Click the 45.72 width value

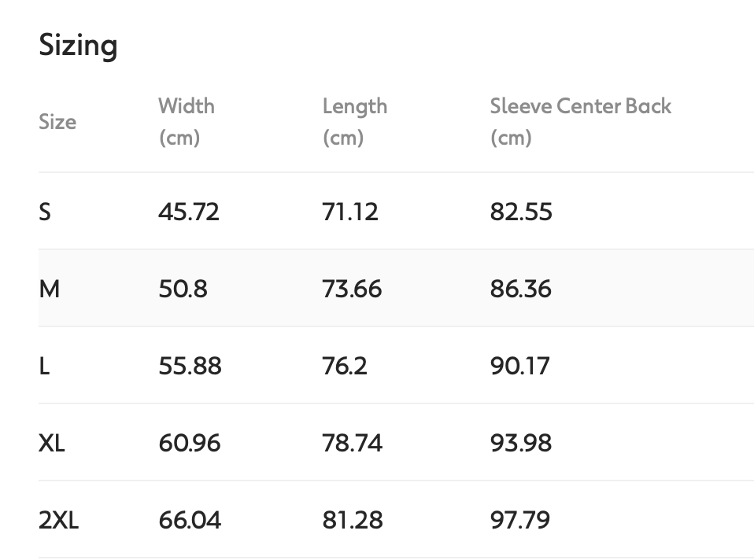coord(189,212)
